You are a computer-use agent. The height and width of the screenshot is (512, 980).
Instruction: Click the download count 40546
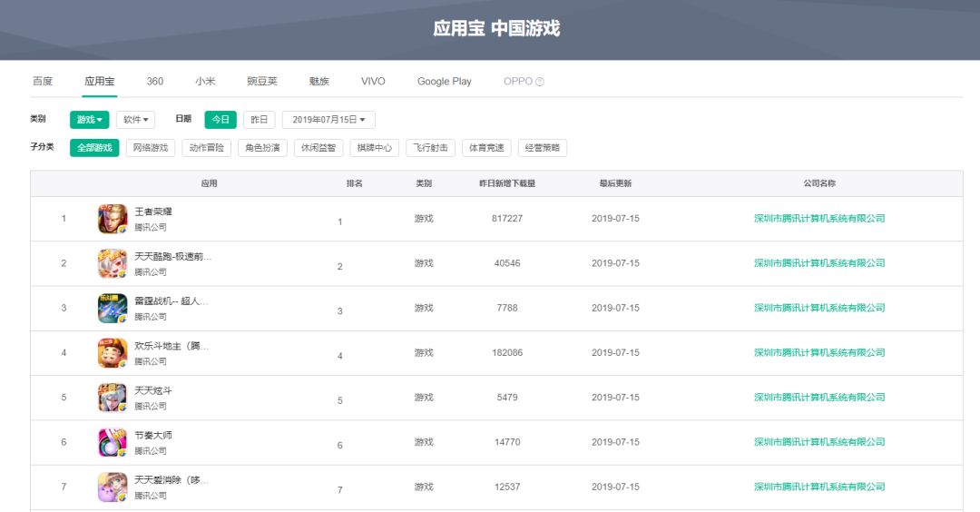click(x=507, y=263)
